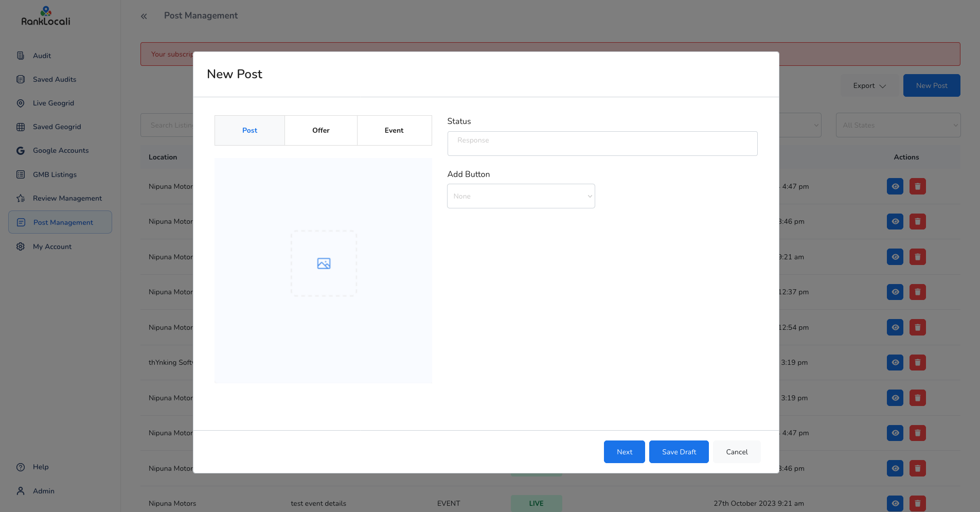This screenshot has width=980, height=512.
Task: Expand the Export dropdown
Action: [x=869, y=86]
